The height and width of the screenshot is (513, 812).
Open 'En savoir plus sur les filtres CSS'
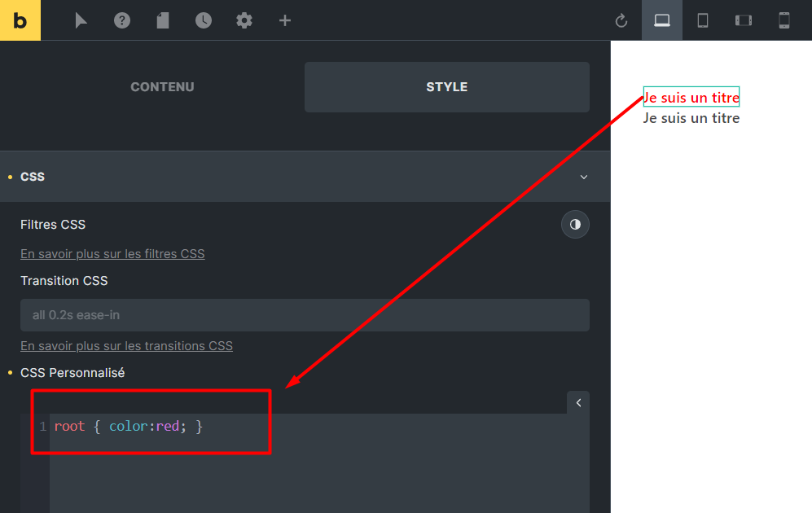(x=112, y=254)
